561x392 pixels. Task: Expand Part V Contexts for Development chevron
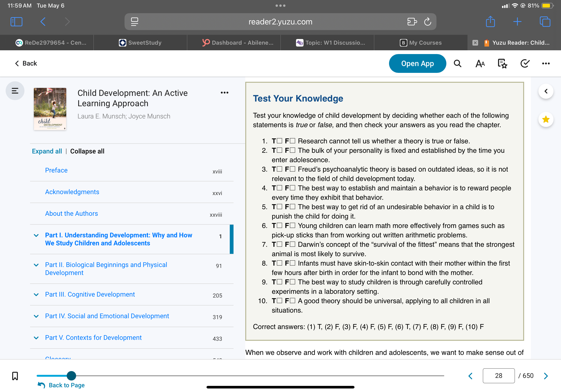click(36, 338)
